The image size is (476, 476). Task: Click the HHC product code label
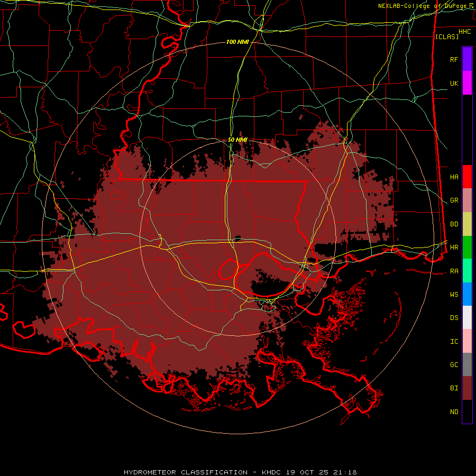coord(464,32)
